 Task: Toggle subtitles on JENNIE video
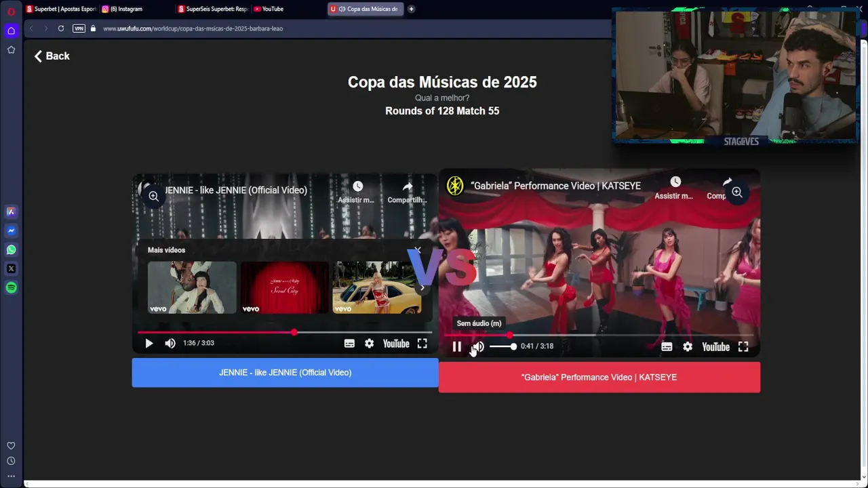349,344
